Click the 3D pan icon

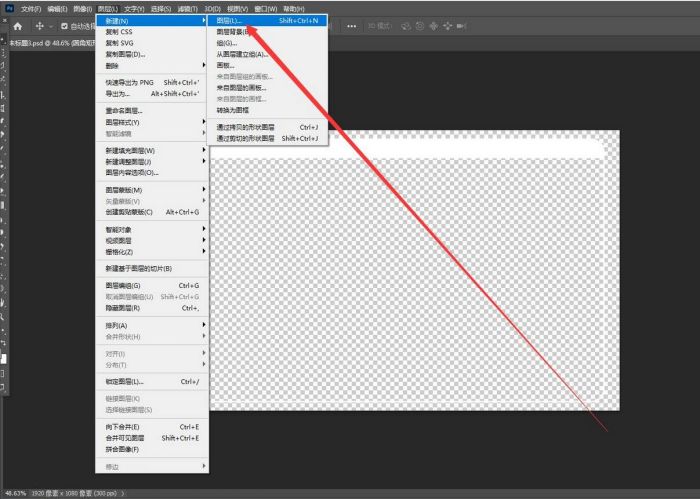[434, 27]
